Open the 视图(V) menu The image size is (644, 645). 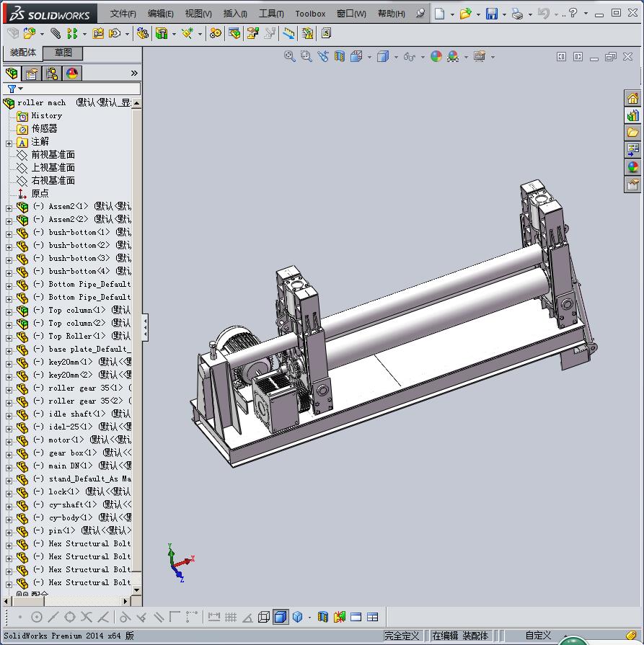198,14
